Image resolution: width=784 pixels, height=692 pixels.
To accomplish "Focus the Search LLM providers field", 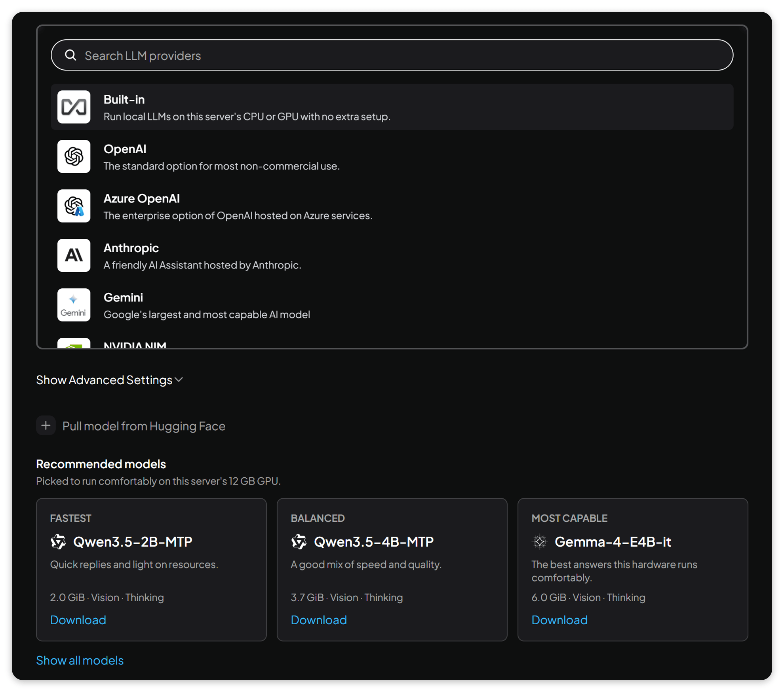I will coord(392,55).
